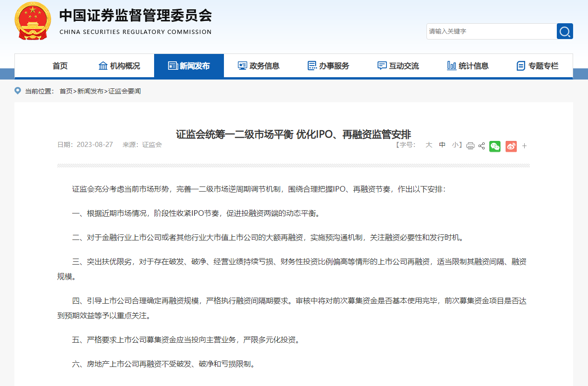Viewport: 588px width, 386px height.
Task: Open the 机构概况 navigation tab
Action: (119, 66)
